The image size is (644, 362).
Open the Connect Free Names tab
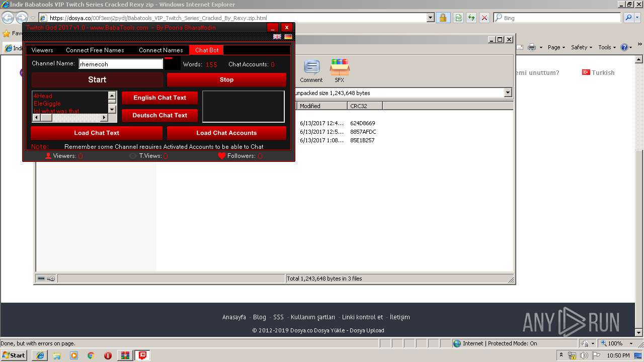[x=95, y=50]
